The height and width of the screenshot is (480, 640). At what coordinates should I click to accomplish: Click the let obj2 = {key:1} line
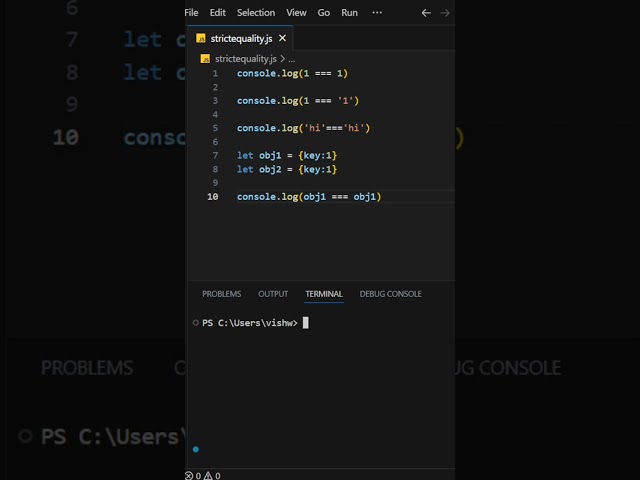point(287,169)
